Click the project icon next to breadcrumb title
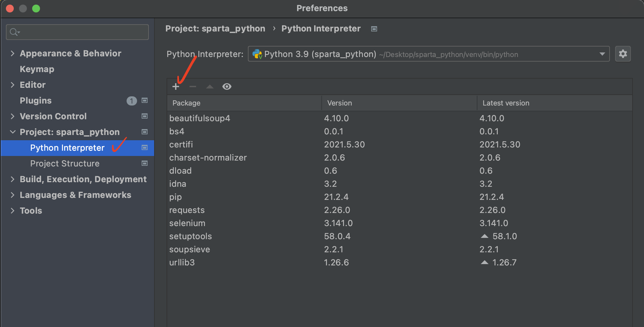The width and height of the screenshot is (644, 327). [374, 29]
